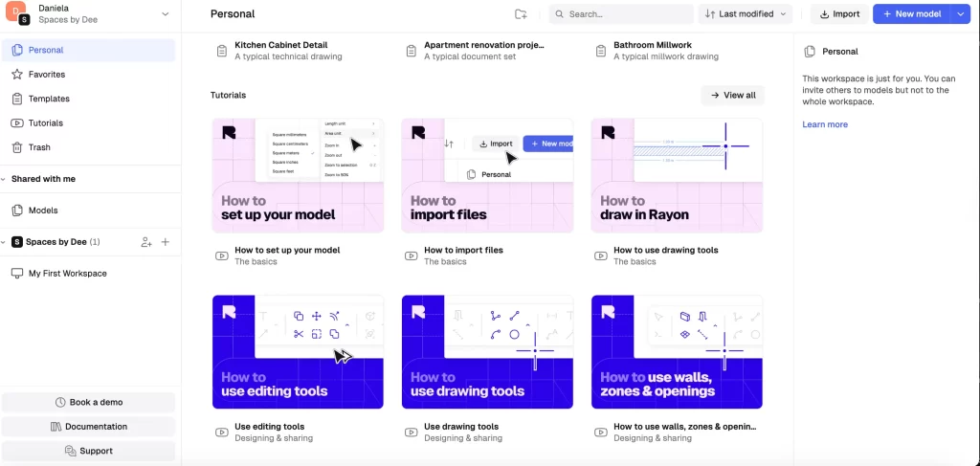Click the invite members icon beside Spaces by Dee

146,242
